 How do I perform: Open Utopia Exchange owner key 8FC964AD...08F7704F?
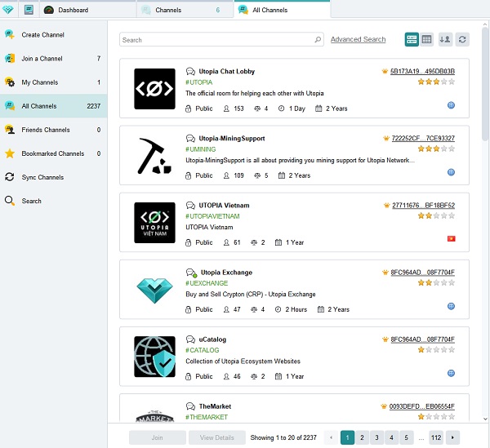click(x=422, y=273)
